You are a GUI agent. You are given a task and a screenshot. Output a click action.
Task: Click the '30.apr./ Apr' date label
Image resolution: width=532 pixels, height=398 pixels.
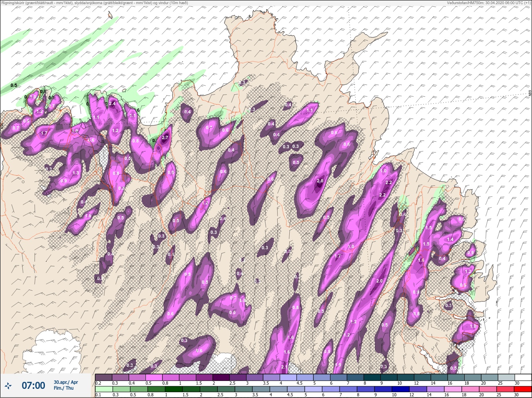[x=66, y=382]
